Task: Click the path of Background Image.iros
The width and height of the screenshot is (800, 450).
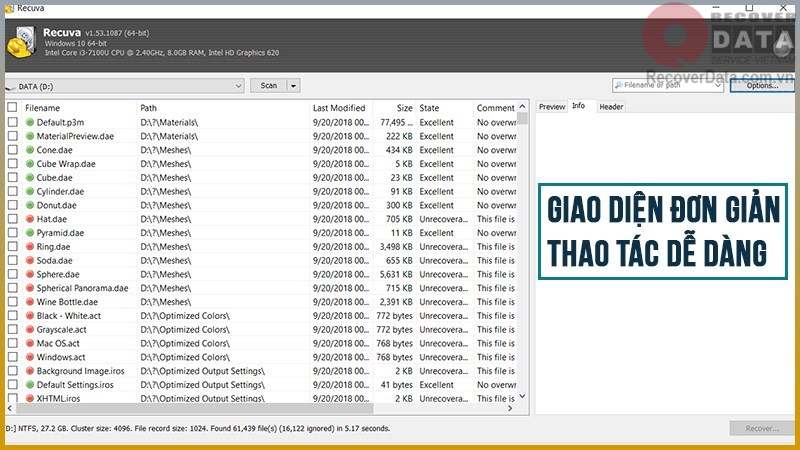Action: coord(203,370)
